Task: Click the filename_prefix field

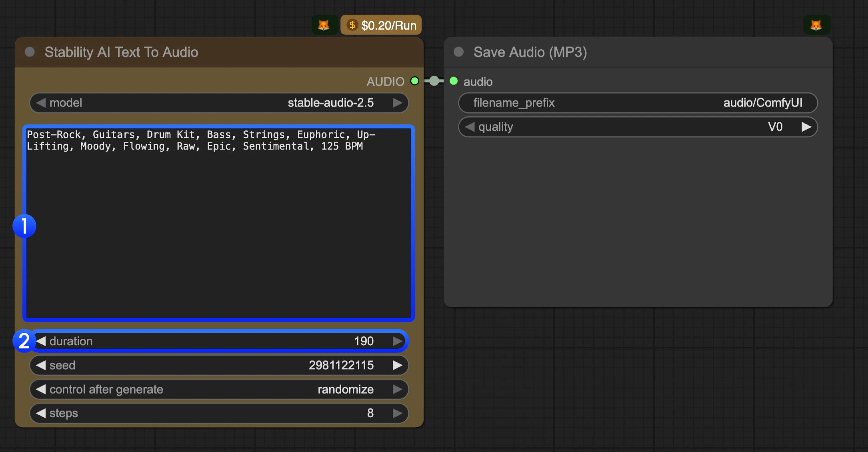Action: pyautogui.click(x=638, y=103)
